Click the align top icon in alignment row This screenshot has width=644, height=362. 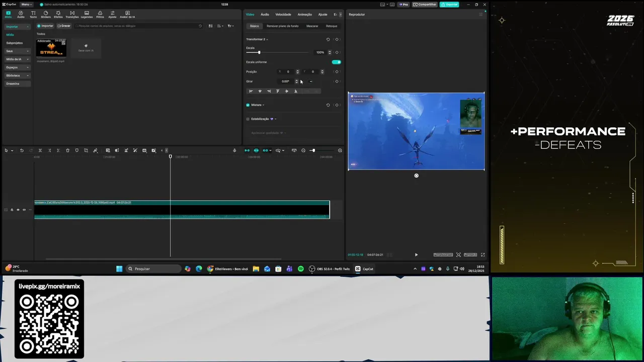coord(278,91)
